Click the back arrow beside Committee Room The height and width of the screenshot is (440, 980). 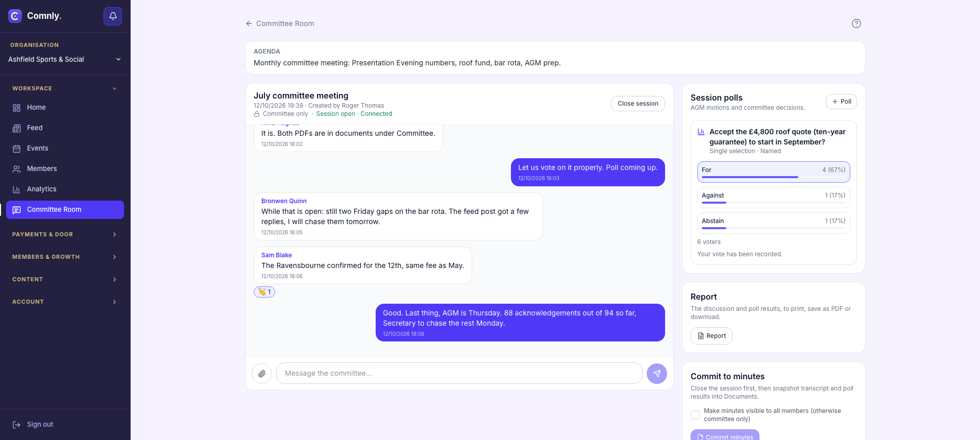(249, 23)
